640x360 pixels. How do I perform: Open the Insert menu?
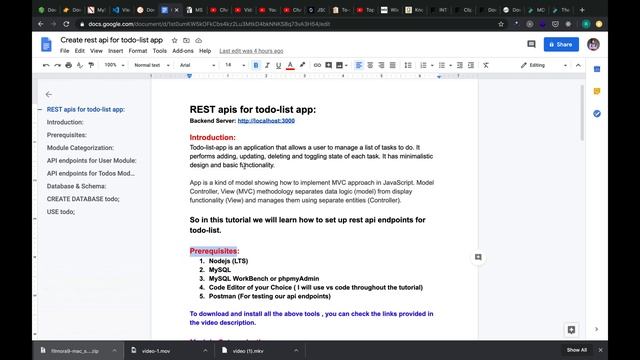116,51
